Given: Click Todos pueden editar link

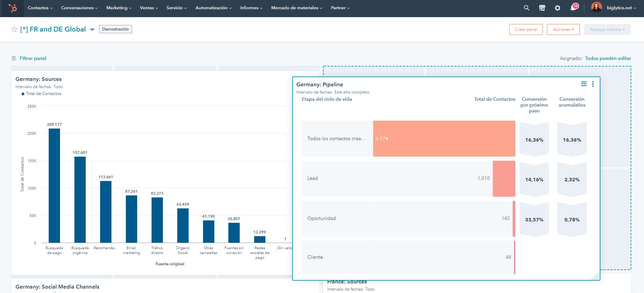Looking at the screenshot, I should (608, 58).
